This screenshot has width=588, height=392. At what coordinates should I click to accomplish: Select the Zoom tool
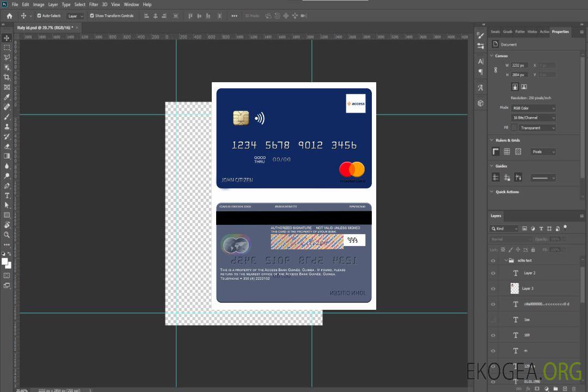7,235
